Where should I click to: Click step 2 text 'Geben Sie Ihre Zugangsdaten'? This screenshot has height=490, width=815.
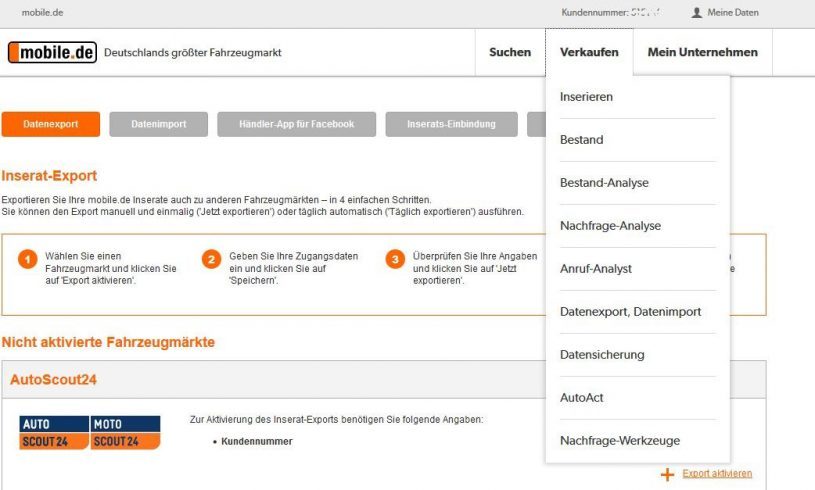(294, 268)
